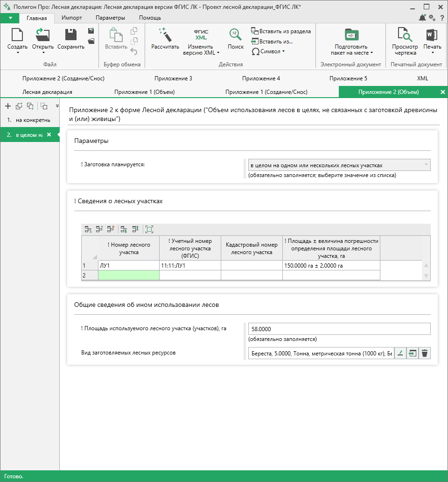
Task: Click the undo arrow in Буфер обмена
Action: [x=134, y=51]
